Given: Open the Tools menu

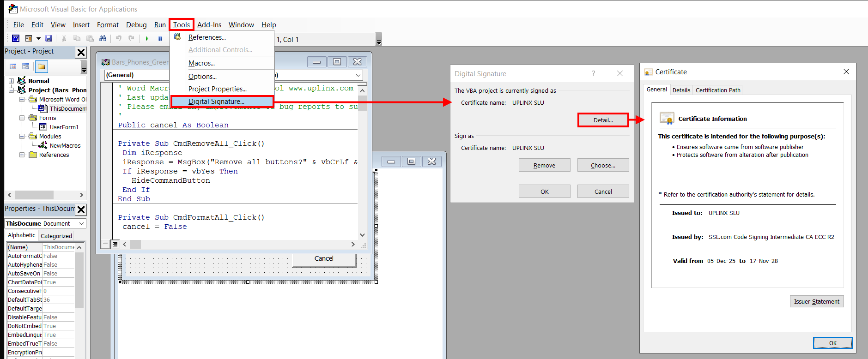Looking at the screenshot, I should pos(181,25).
